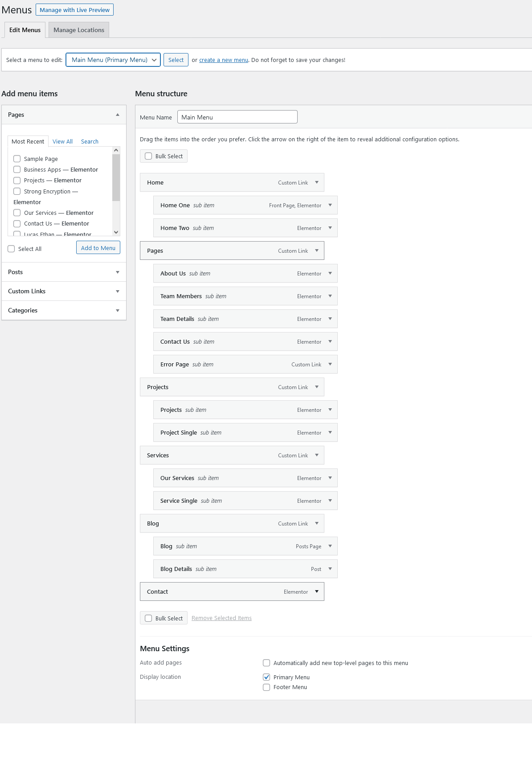
Task: Follow the create a new menu link
Action: pyautogui.click(x=224, y=60)
